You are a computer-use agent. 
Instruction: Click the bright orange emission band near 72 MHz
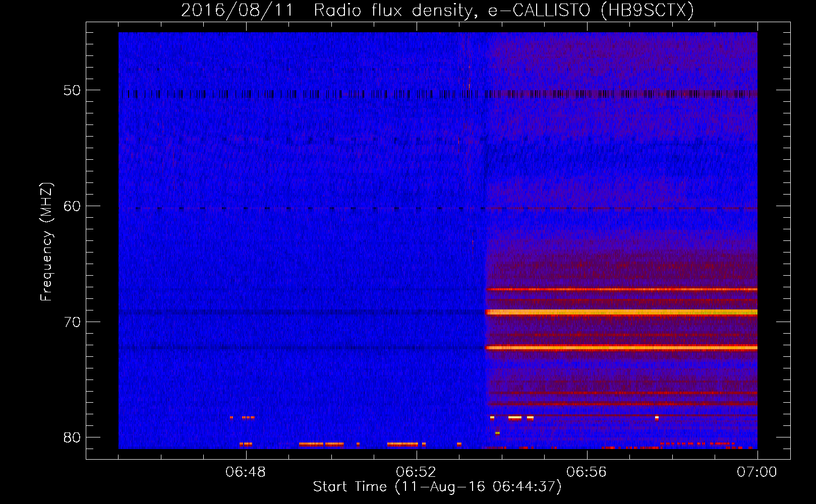tap(621, 348)
